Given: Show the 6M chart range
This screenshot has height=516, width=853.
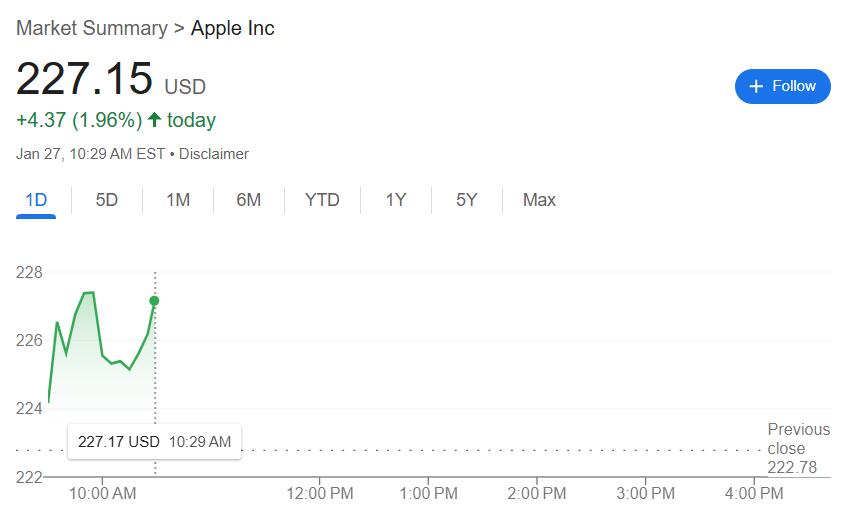Looking at the screenshot, I should [x=249, y=200].
